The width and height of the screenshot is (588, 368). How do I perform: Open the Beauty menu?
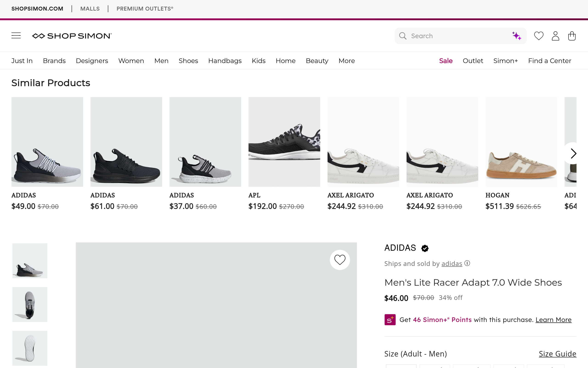click(x=317, y=60)
